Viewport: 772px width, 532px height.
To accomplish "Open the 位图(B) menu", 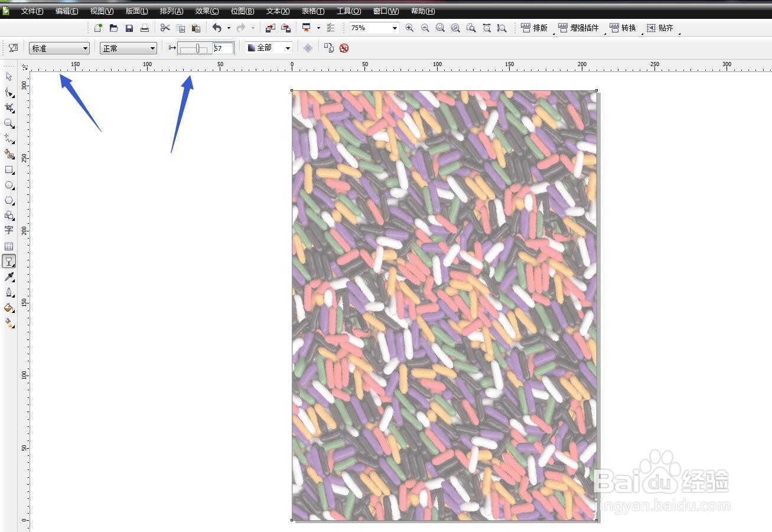I will pos(242,11).
